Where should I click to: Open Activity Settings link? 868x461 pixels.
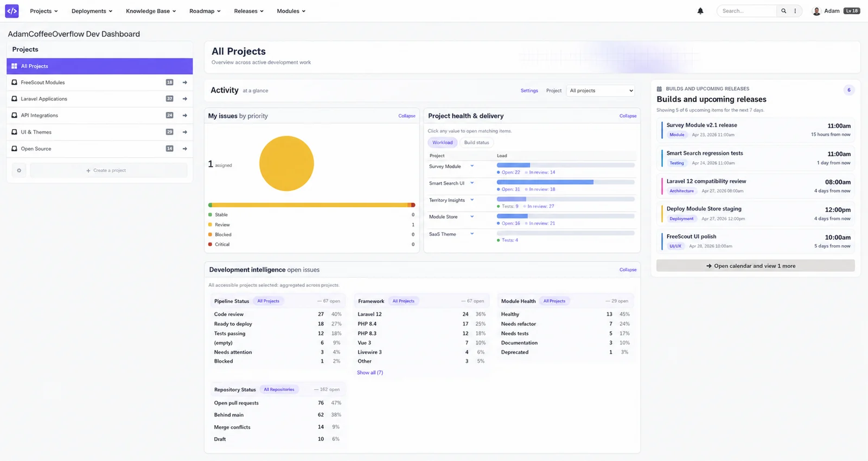(x=529, y=91)
